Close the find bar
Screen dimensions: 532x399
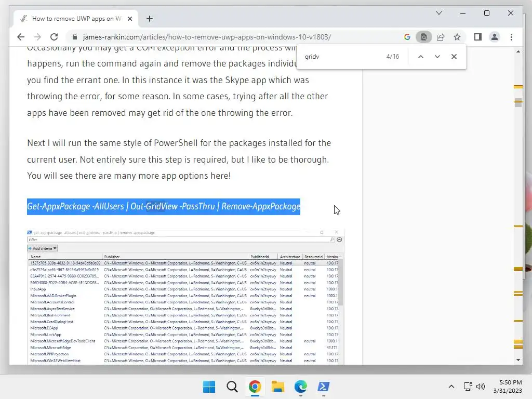[x=454, y=57]
